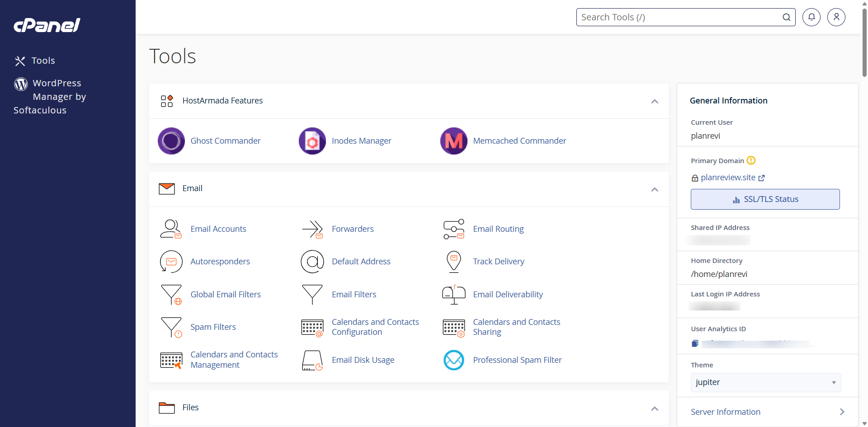This screenshot has height=427, width=868.
Task: Click the Email section envelope icon
Action: point(167,189)
